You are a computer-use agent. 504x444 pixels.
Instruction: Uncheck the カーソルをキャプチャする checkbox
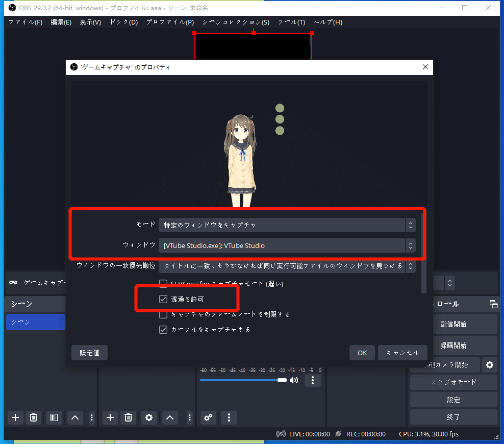click(163, 330)
